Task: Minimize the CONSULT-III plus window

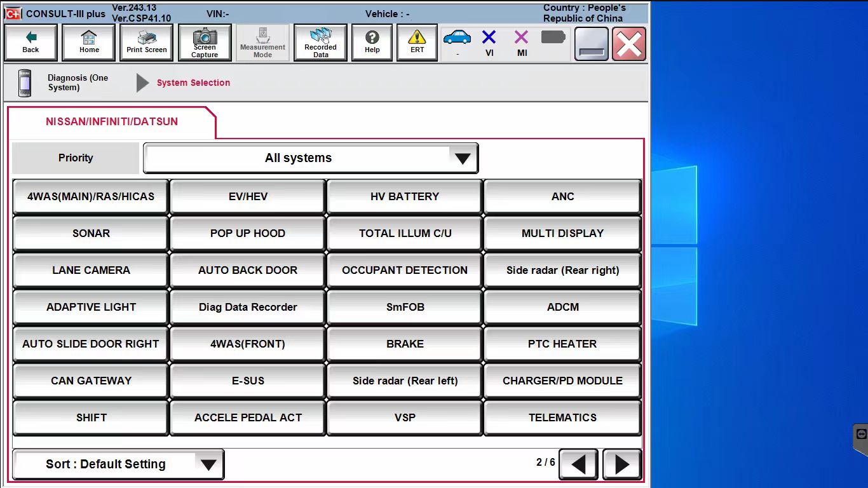Action: point(592,44)
